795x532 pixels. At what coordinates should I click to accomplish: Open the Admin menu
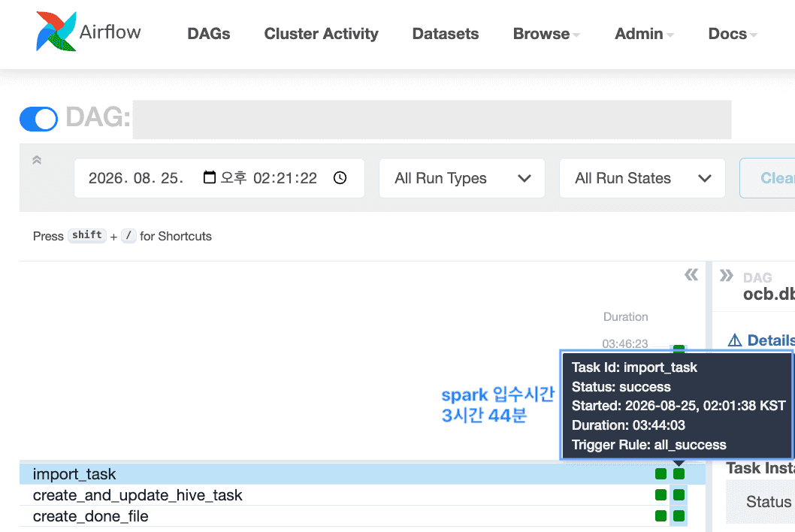click(x=644, y=34)
